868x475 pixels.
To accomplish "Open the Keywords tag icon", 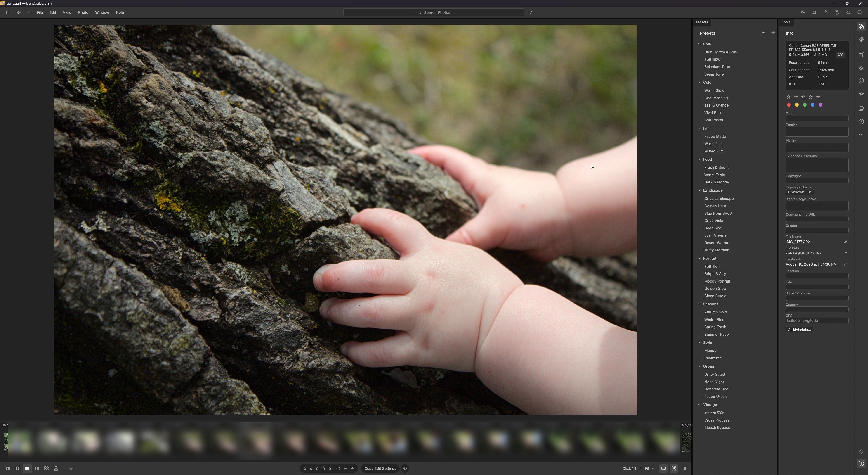I will pos(861,451).
